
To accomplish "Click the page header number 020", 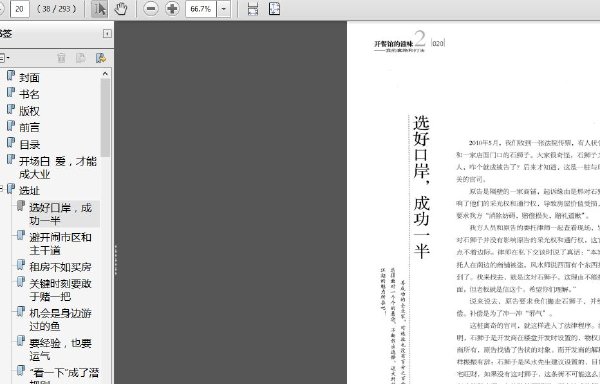I will [438, 43].
